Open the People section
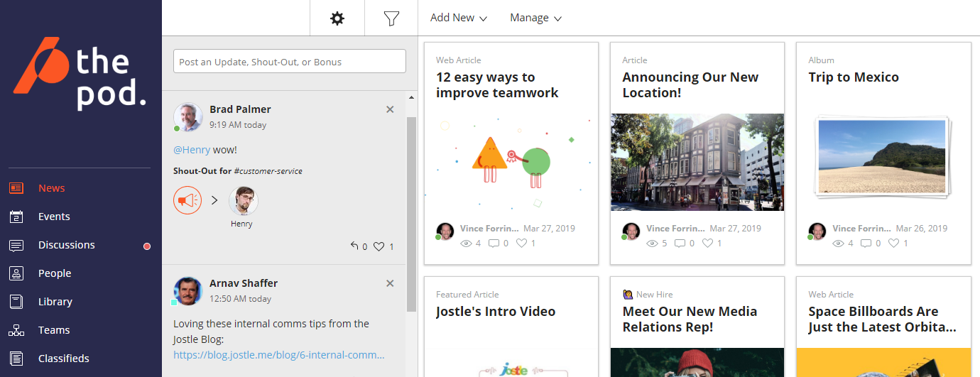This screenshot has width=980, height=377. (x=55, y=273)
